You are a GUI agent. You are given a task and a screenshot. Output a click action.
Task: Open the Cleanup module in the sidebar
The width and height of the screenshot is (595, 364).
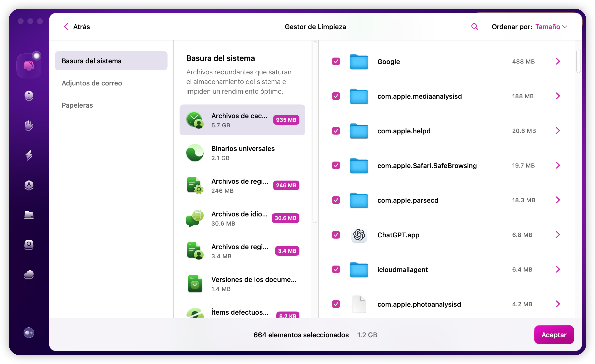(x=29, y=66)
